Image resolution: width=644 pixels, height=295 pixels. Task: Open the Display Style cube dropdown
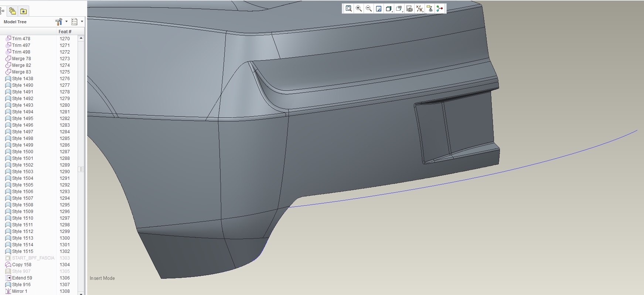(x=389, y=8)
